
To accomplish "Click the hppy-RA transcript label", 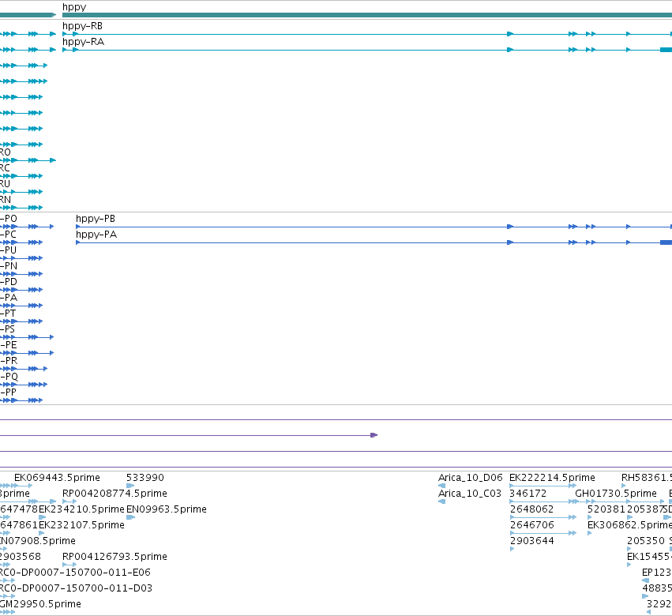I will [x=83, y=42].
